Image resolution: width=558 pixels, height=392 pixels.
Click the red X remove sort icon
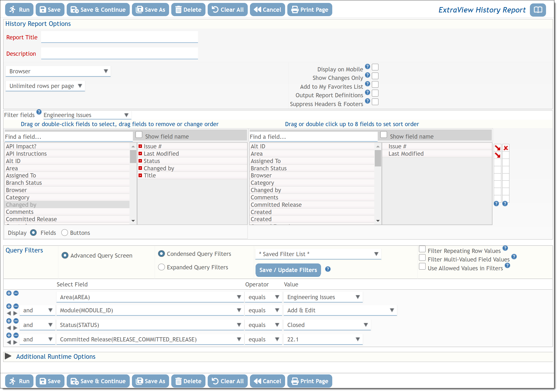click(x=505, y=148)
